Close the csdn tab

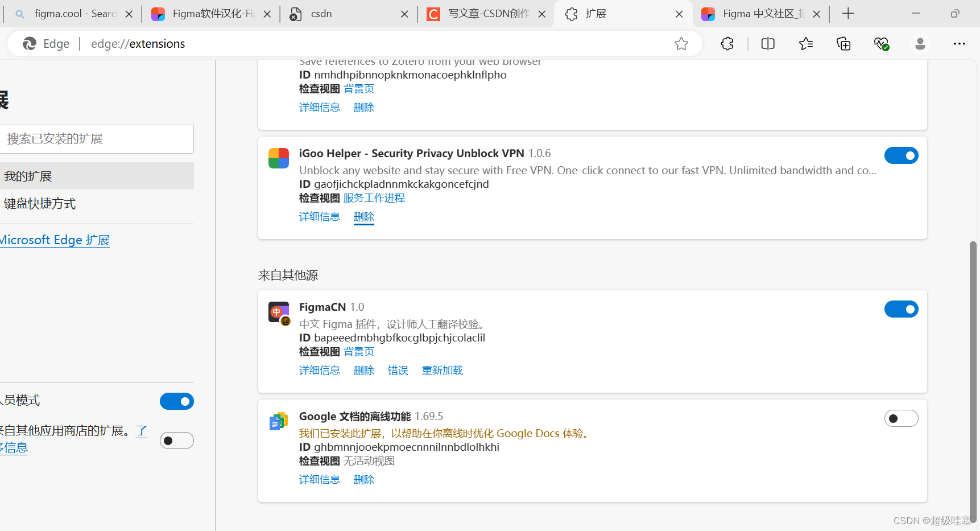coord(404,14)
